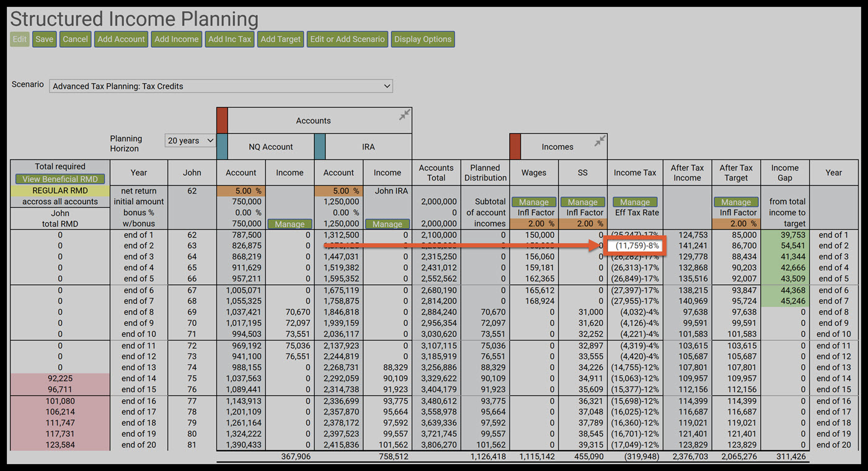Collapse the Accounts section with its arrows icon
This screenshot has height=471, width=868.
click(x=404, y=115)
